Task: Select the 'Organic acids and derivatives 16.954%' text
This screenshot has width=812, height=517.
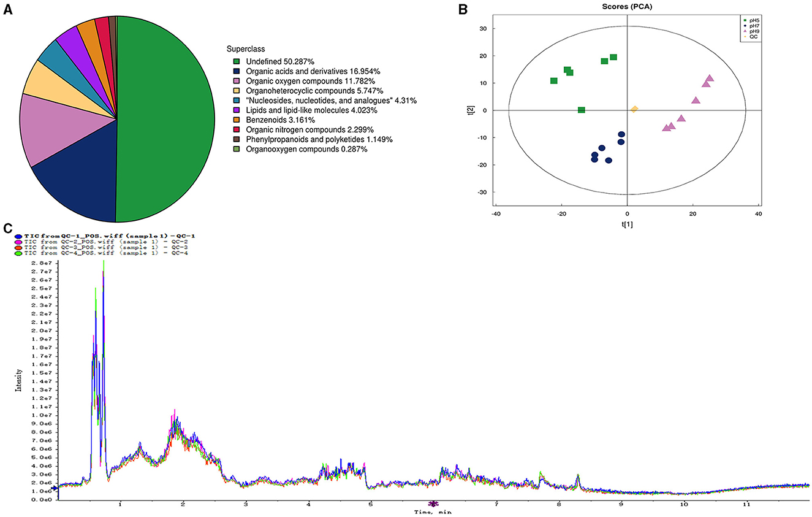Action: 314,71
